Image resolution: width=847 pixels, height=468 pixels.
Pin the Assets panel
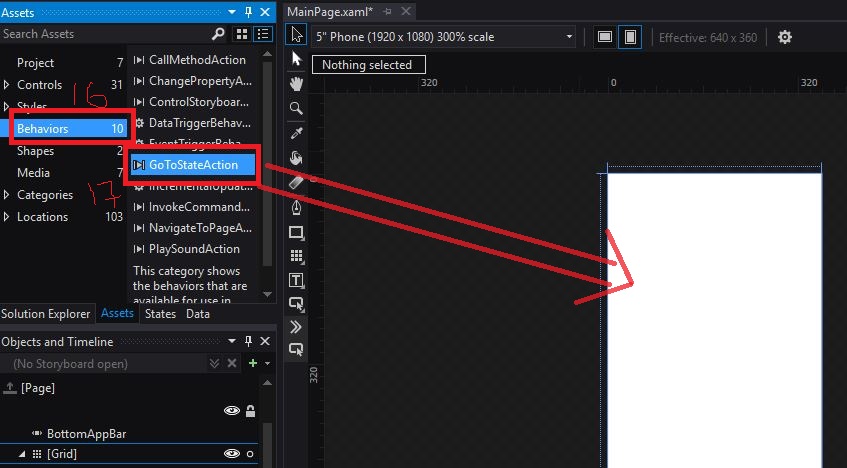point(248,12)
